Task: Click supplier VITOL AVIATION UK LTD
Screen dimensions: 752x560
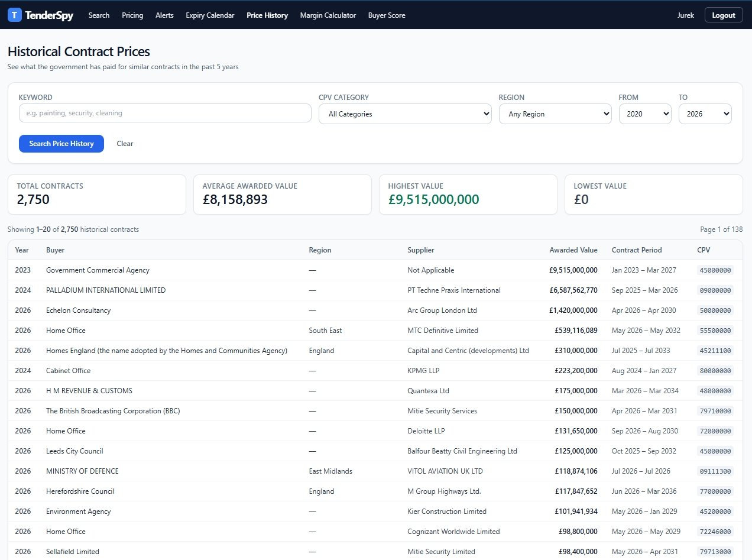Action: 445,471
